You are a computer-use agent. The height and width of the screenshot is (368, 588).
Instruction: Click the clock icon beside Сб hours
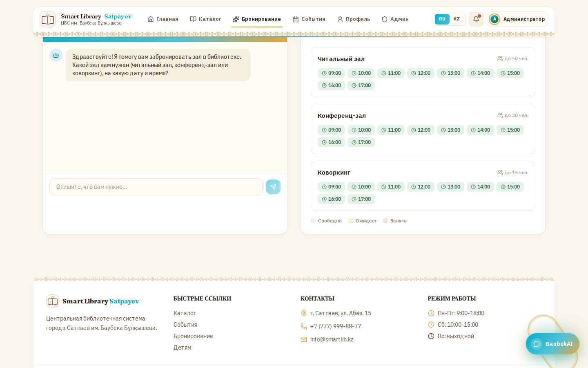431,325
